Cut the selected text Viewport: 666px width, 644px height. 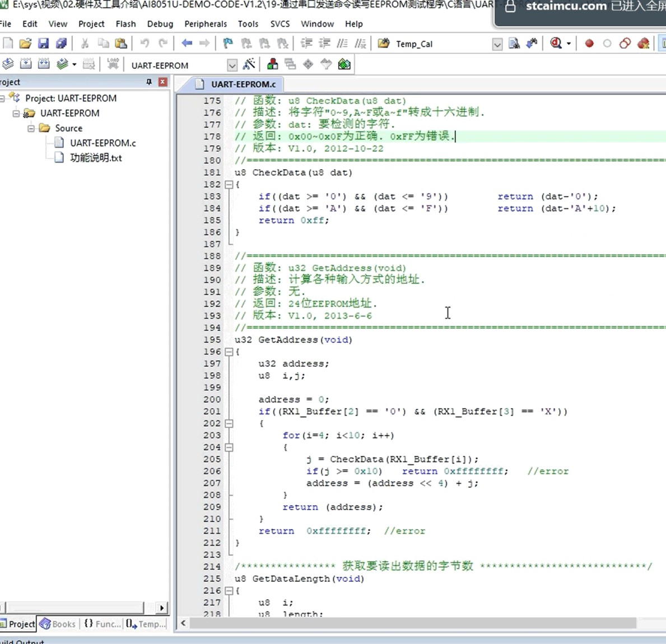[x=85, y=43]
